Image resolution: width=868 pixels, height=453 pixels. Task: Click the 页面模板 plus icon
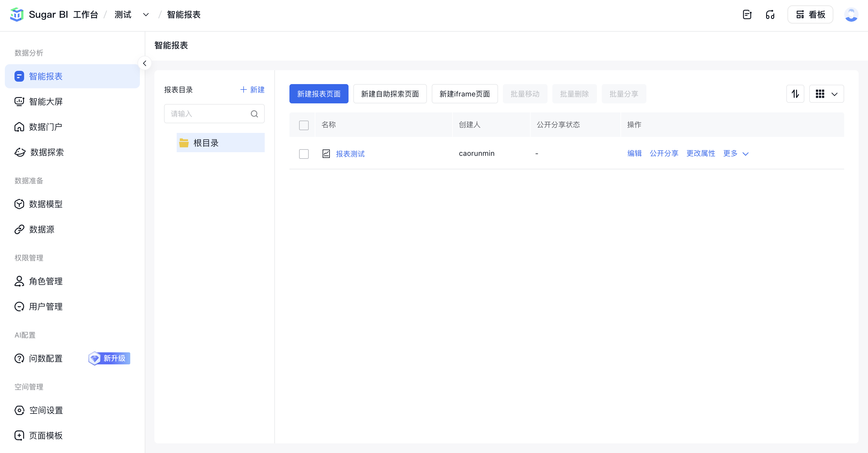tap(19, 436)
